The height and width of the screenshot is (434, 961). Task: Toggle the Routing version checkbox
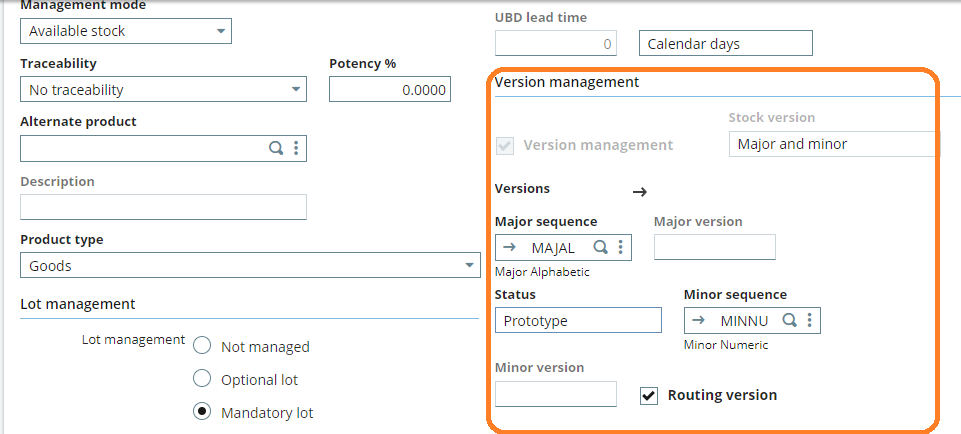pos(650,395)
